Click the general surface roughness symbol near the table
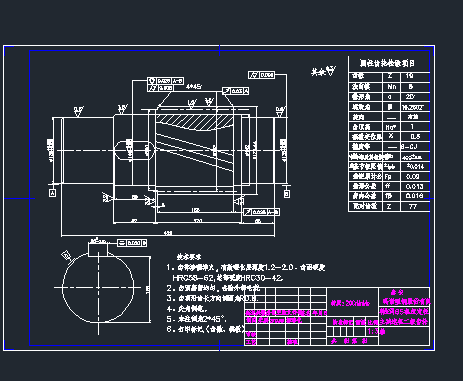This screenshot has width=463, height=381. [x=323, y=71]
